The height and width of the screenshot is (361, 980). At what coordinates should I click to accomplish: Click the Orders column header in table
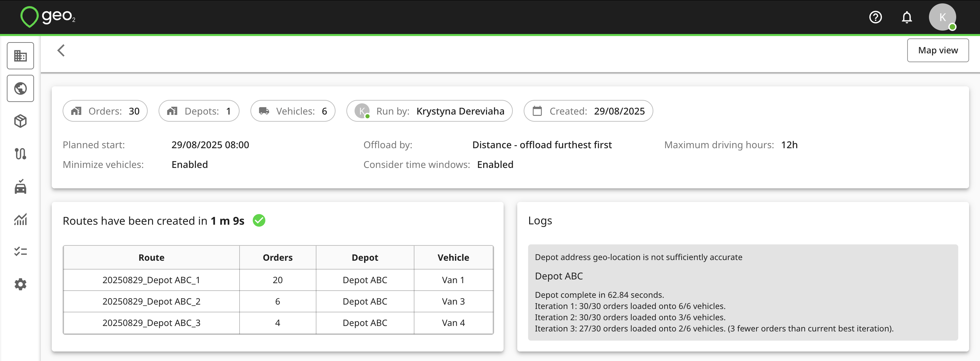(x=278, y=258)
